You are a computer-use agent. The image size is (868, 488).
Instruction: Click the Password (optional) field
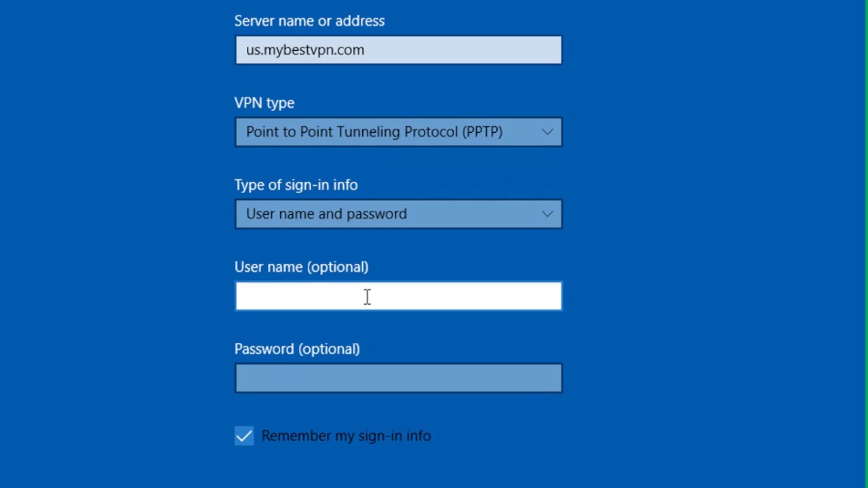point(398,378)
